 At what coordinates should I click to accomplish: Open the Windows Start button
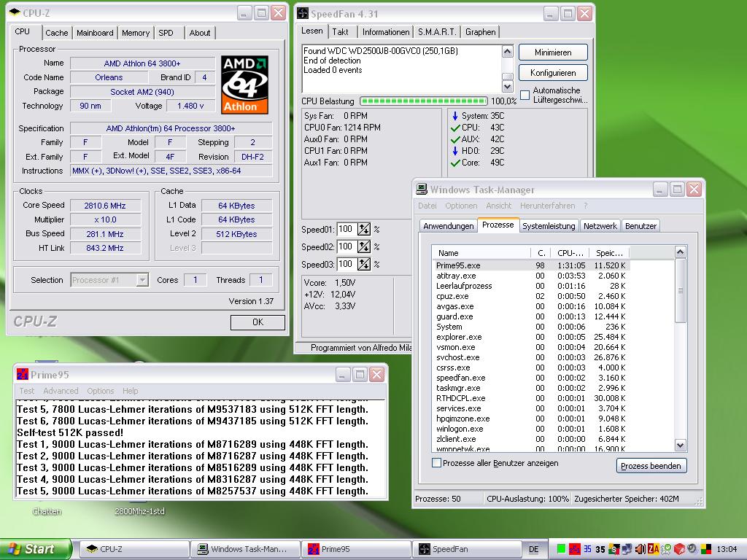click(x=36, y=549)
